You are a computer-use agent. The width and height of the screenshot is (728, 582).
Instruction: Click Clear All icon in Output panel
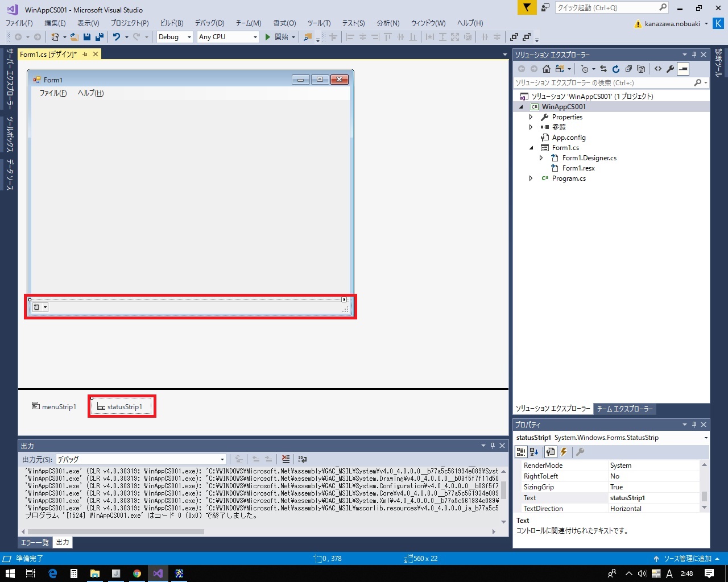[x=286, y=459]
